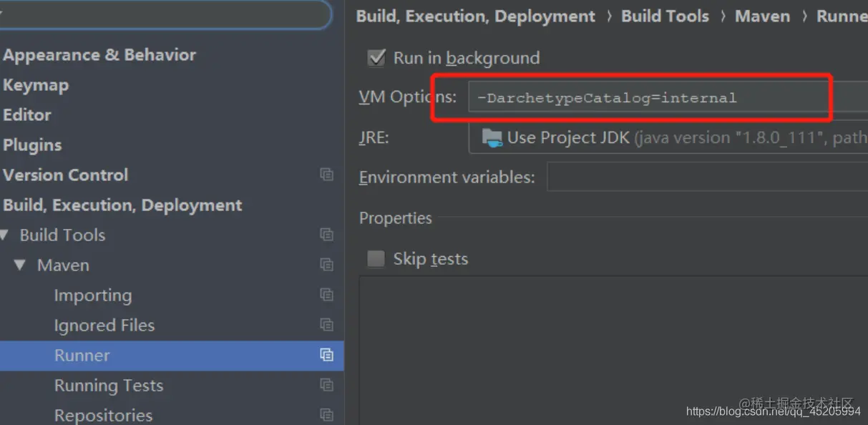The height and width of the screenshot is (425, 868).
Task: Toggle the Run in background checkbox
Action: point(376,58)
